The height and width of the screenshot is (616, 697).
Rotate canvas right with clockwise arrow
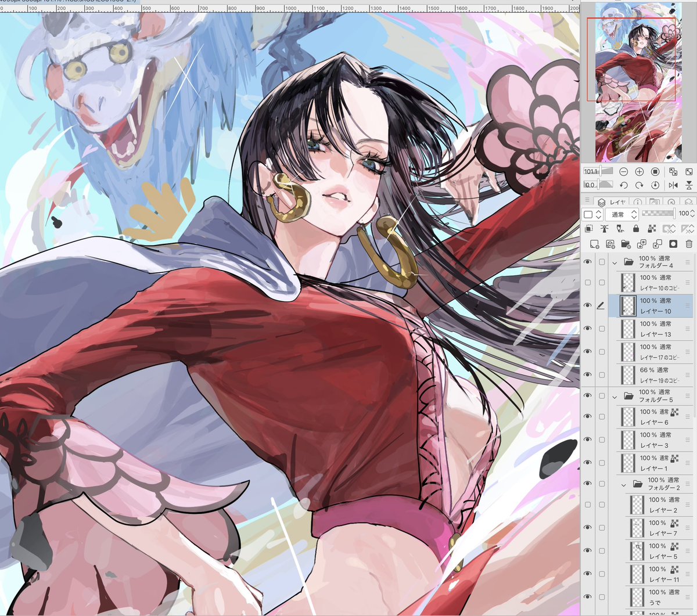click(x=639, y=185)
